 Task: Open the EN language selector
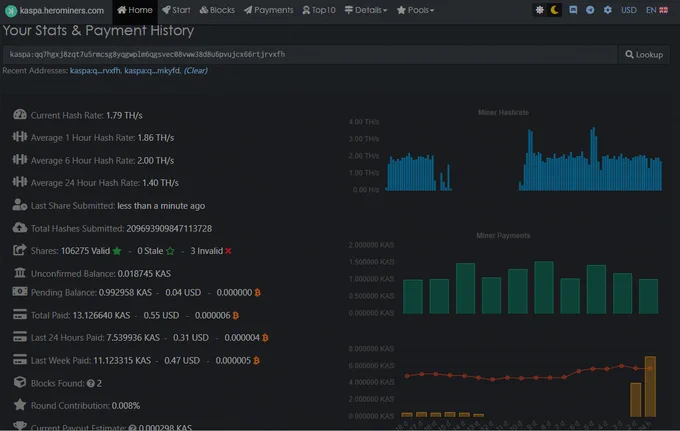657,10
